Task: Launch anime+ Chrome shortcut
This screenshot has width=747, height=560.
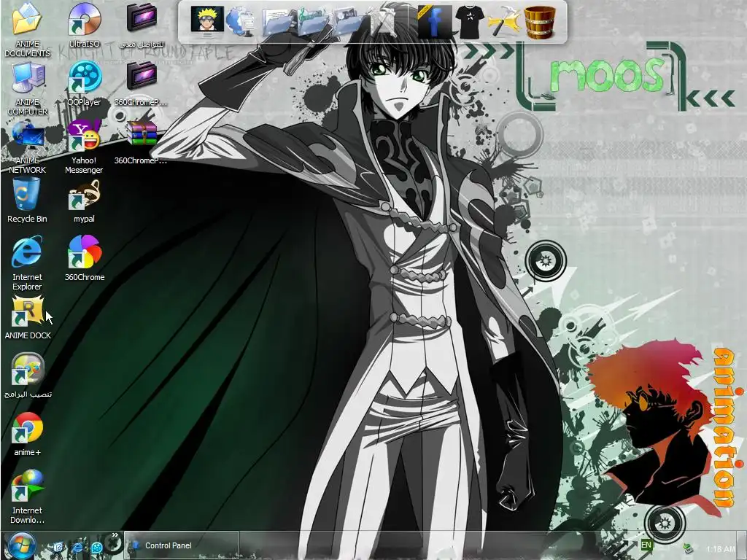Action: (x=27, y=427)
